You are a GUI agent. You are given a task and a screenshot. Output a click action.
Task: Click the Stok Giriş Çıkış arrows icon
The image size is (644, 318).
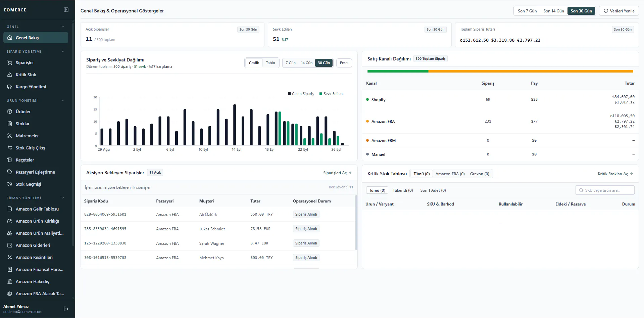tap(10, 148)
